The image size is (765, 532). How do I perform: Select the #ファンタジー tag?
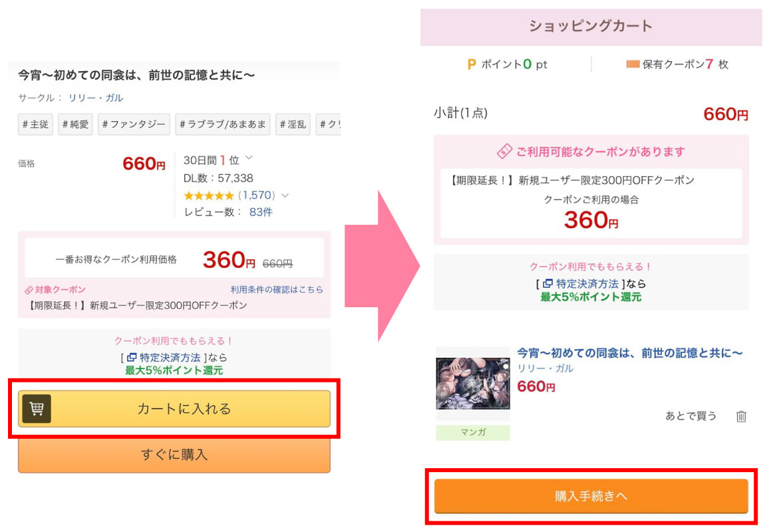pos(134,124)
